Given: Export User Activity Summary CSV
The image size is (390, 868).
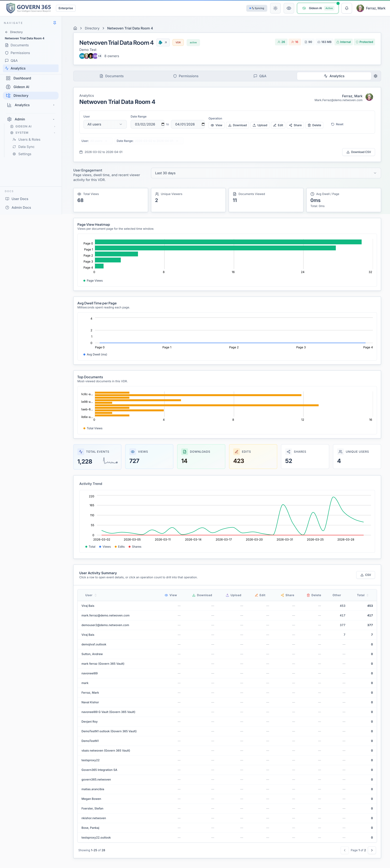Looking at the screenshot, I should coord(366,575).
